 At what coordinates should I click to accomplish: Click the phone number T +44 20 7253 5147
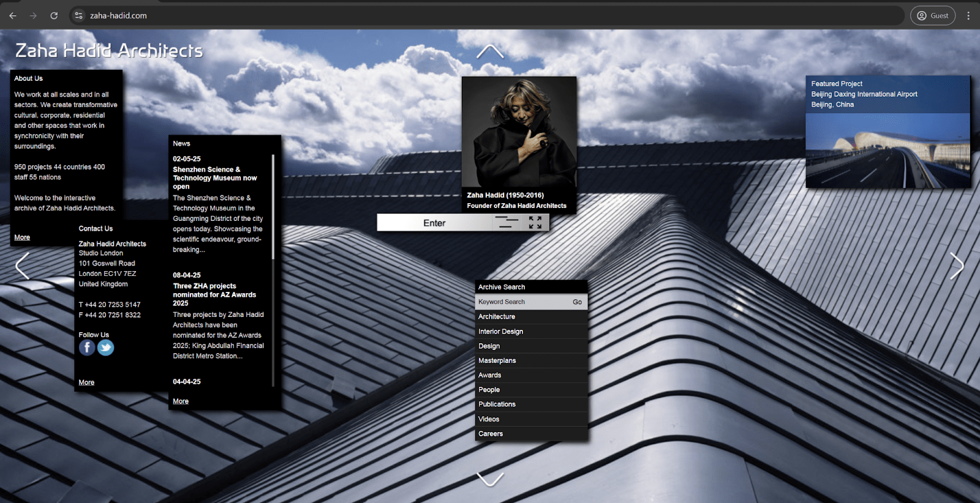tap(110, 305)
